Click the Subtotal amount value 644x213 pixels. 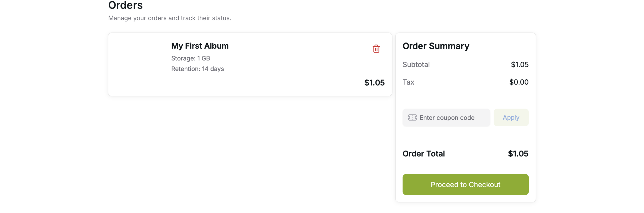coord(519,64)
